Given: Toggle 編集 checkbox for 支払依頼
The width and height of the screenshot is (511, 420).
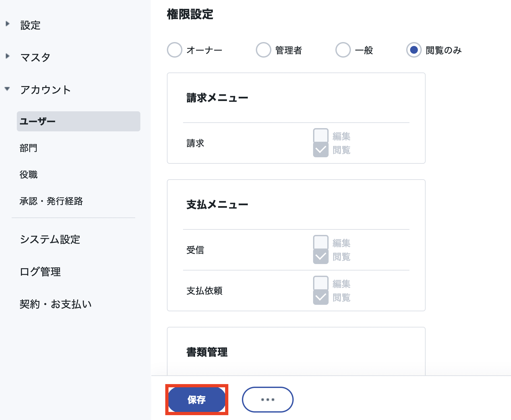Looking at the screenshot, I should click(321, 283).
